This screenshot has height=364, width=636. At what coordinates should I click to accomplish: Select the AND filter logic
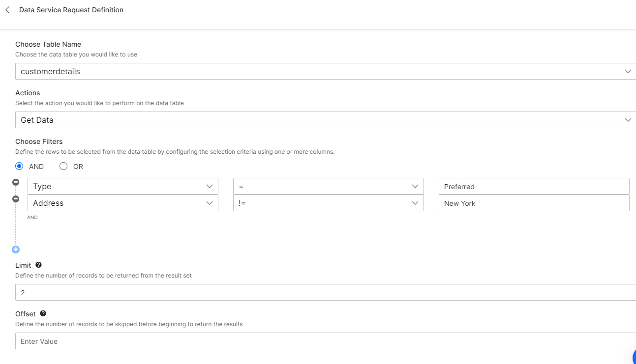(x=19, y=166)
